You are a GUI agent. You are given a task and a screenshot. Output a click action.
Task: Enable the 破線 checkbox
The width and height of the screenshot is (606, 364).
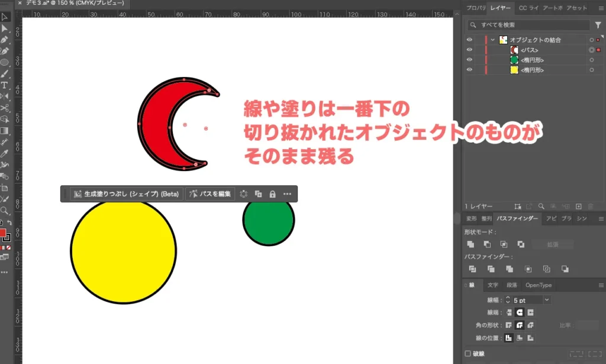click(468, 353)
